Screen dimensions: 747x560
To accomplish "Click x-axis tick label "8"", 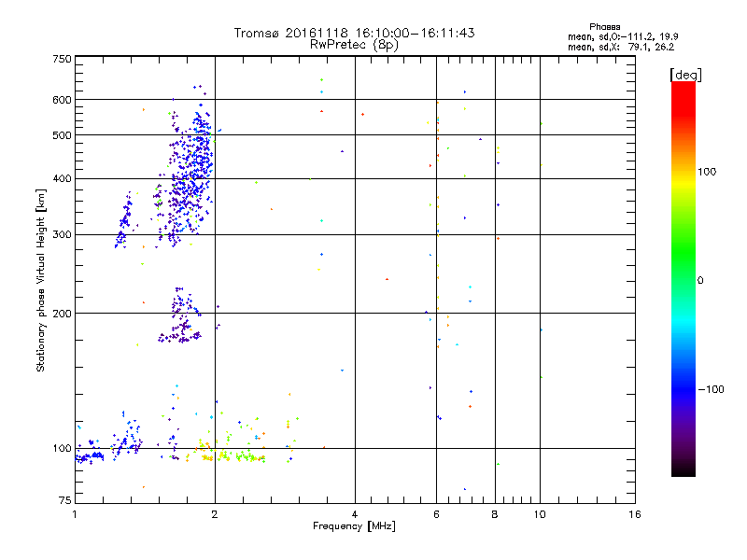I will [495, 514].
